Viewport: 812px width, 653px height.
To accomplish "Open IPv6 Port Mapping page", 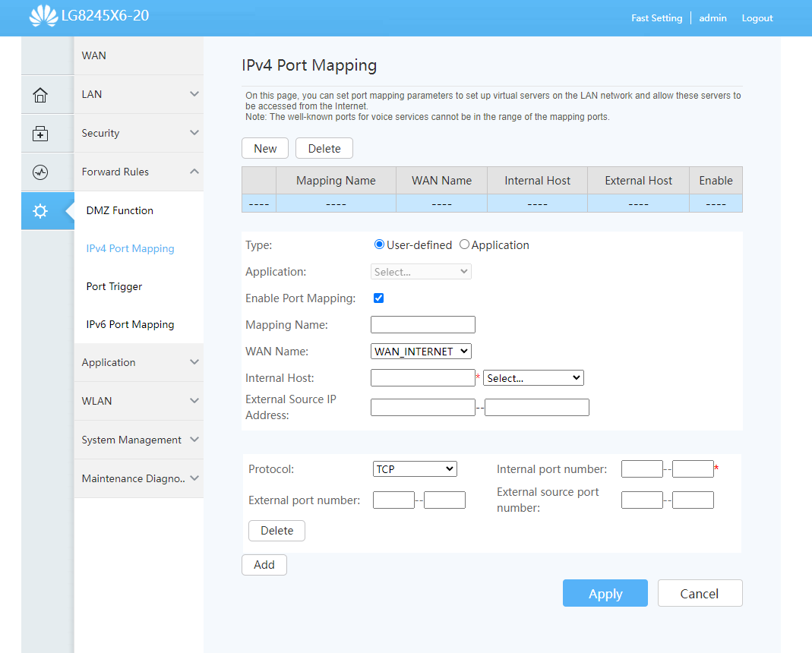I will tap(131, 324).
